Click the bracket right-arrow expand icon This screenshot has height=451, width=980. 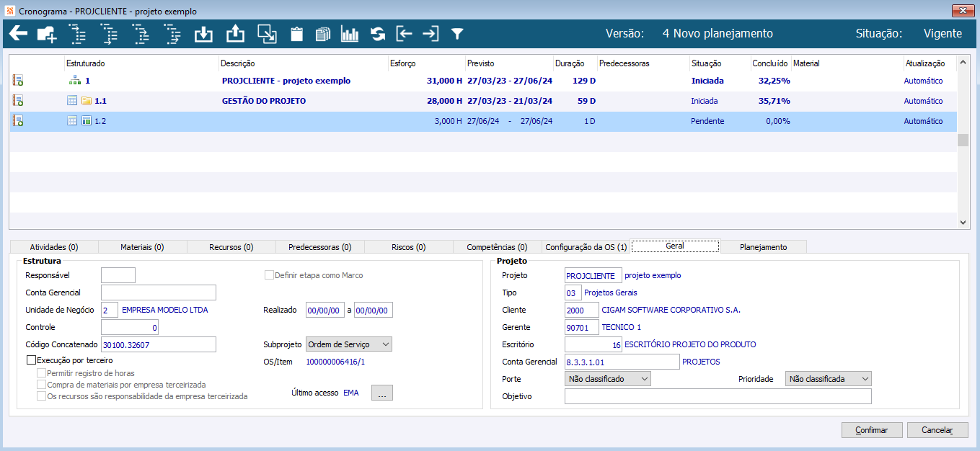pyautogui.click(x=431, y=34)
